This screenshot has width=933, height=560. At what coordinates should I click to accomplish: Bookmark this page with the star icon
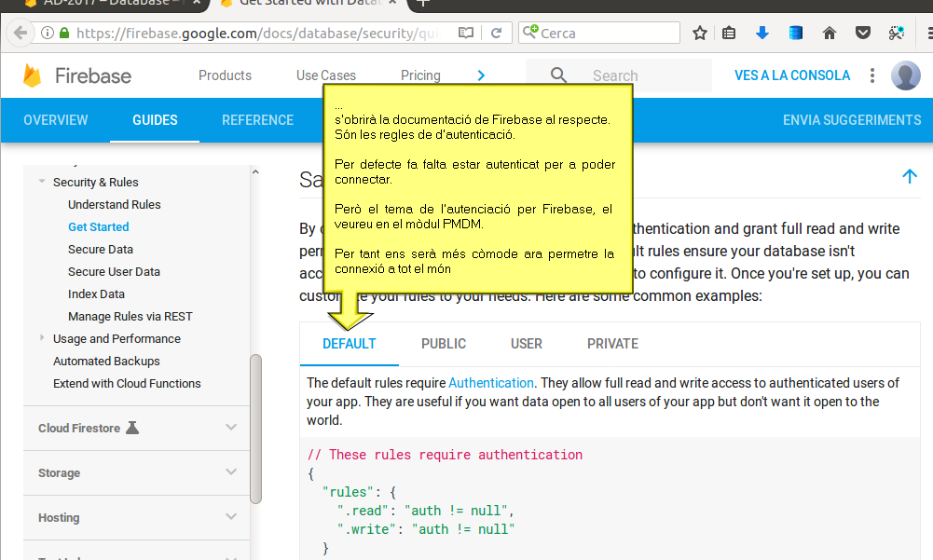[x=700, y=33]
